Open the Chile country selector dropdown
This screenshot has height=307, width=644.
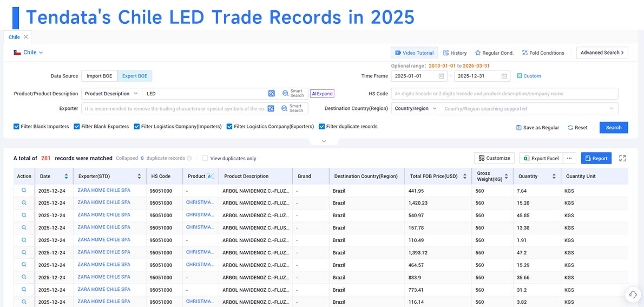click(28, 53)
